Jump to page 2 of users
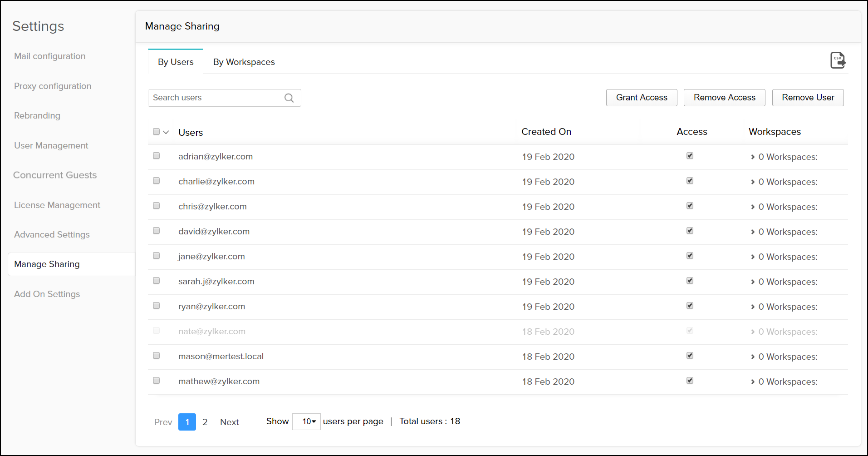 click(205, 422)
